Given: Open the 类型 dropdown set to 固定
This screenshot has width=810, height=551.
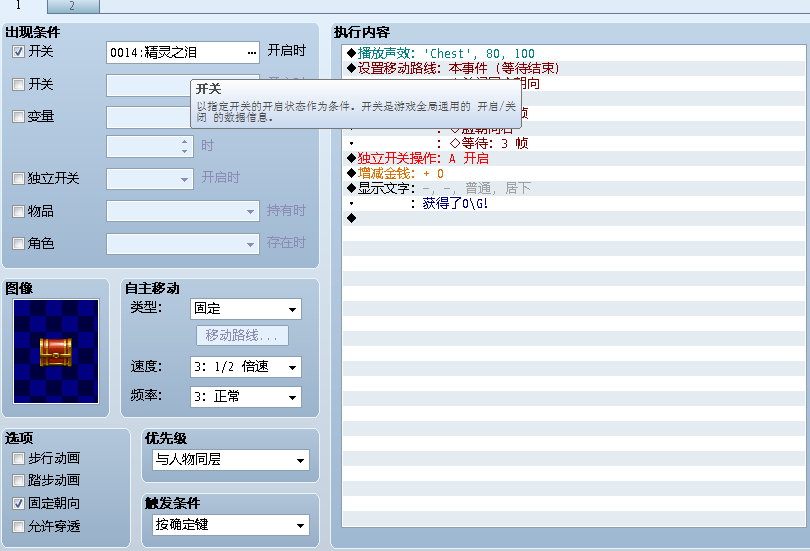Looking at the screenshot, I should coord(246,309).
